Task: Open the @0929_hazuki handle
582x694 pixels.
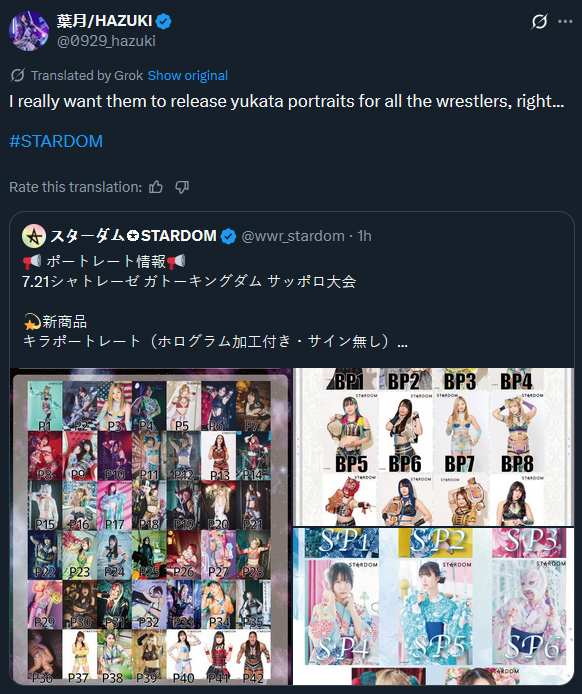Action: click(106, 41)
